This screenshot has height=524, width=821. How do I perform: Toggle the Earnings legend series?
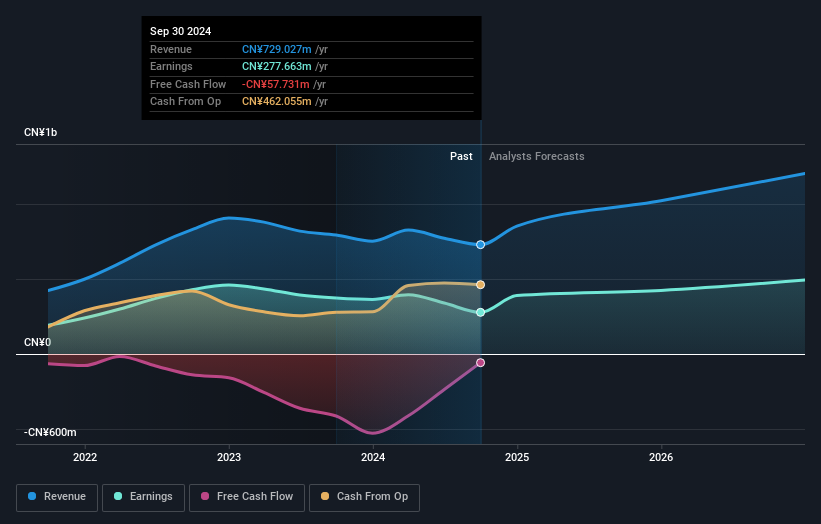tap(143, 497)
